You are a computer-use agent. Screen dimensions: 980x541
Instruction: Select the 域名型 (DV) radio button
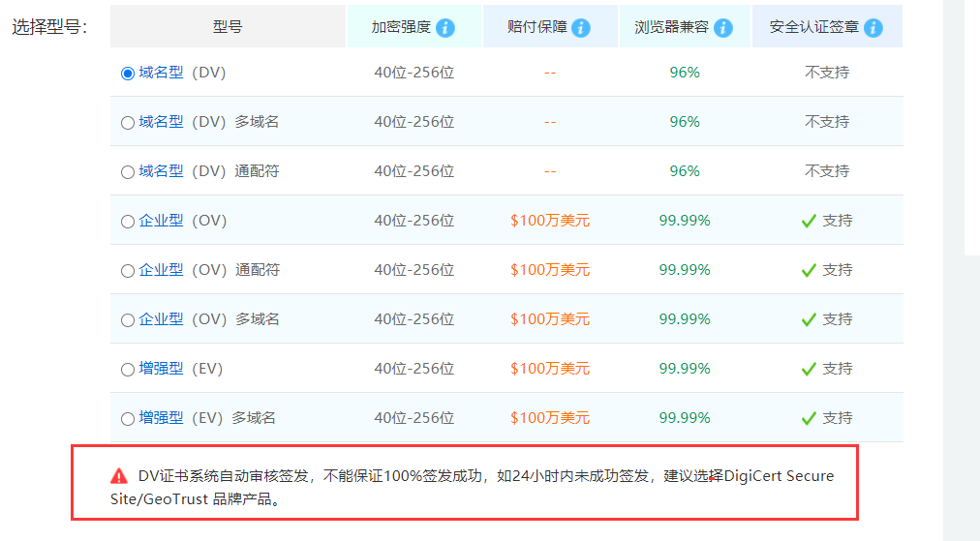click(128, 74)
